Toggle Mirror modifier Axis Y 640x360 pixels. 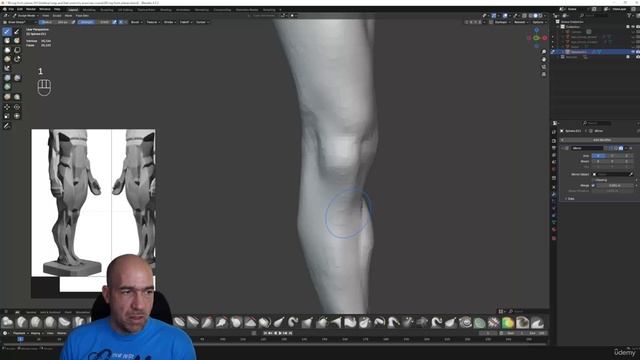[612, 156]
